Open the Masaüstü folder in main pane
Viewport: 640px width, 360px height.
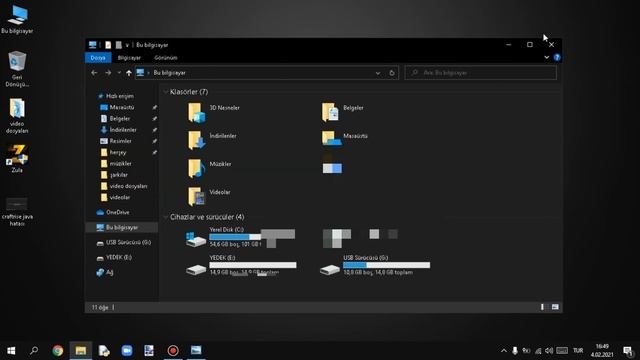pyautogui.click(x=344, y=138)
